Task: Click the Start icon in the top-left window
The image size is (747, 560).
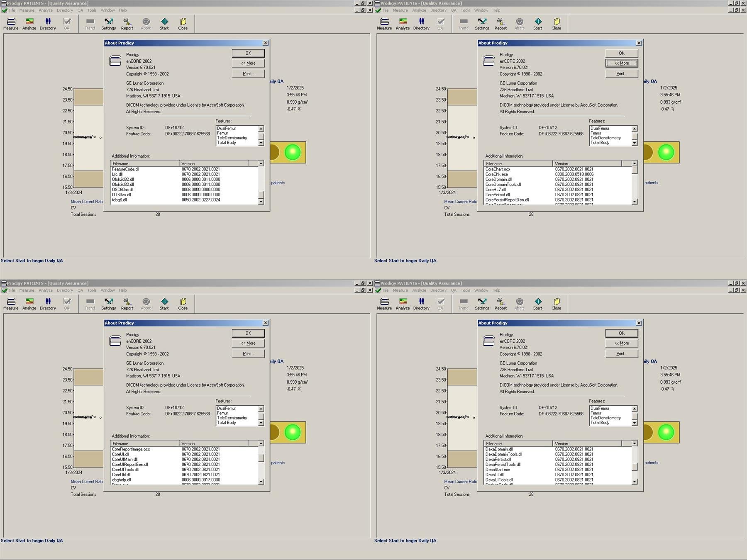Action: pyautogui.click(x=164, y=24)
